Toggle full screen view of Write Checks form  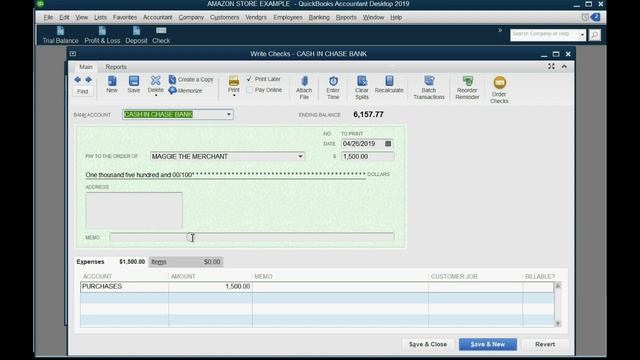[551, 66]
